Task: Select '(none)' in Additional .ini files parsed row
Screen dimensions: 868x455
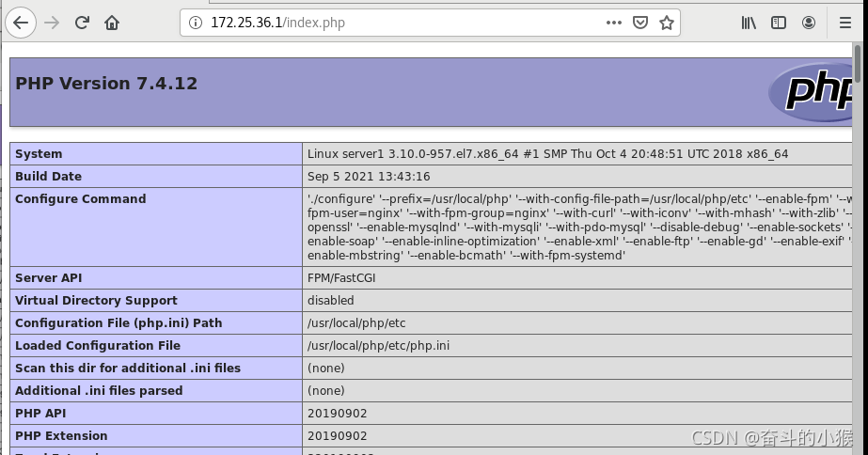Action: coord(326,391)
